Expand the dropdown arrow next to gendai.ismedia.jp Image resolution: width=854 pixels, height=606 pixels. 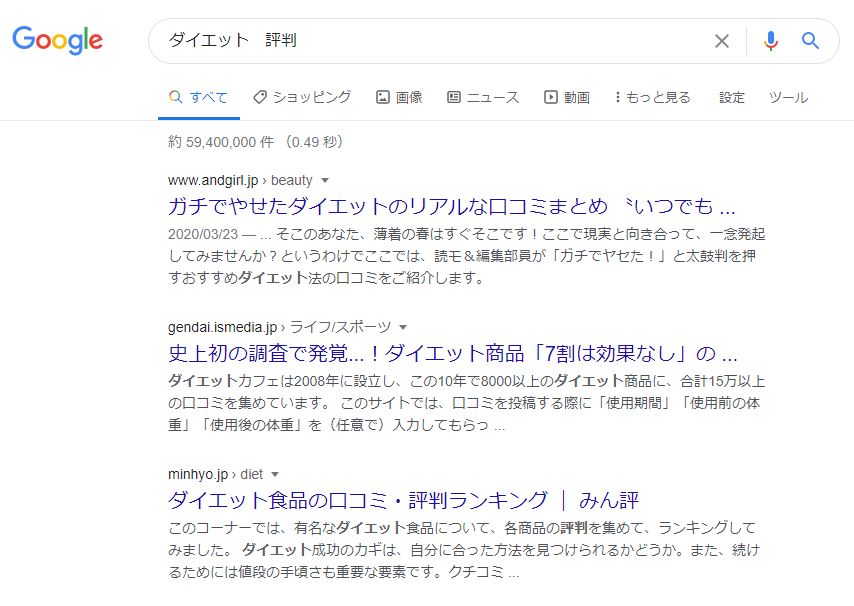click(x=403, y=327)
